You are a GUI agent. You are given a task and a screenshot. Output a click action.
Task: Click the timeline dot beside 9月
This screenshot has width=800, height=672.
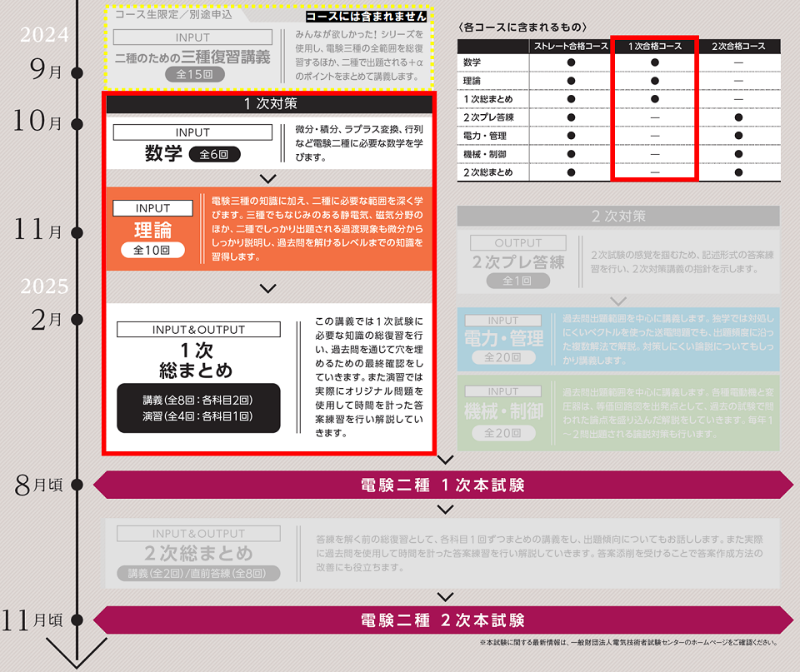(77, 72)
